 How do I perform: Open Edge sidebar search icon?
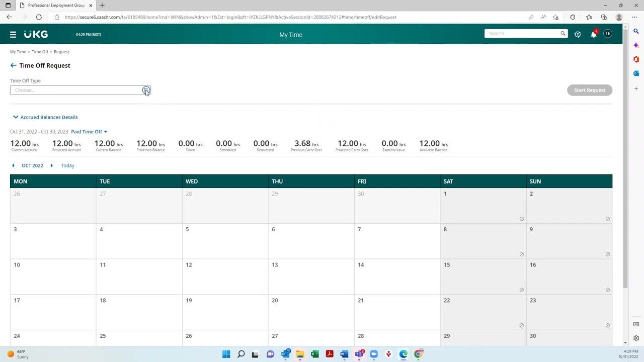coord(636,31)
